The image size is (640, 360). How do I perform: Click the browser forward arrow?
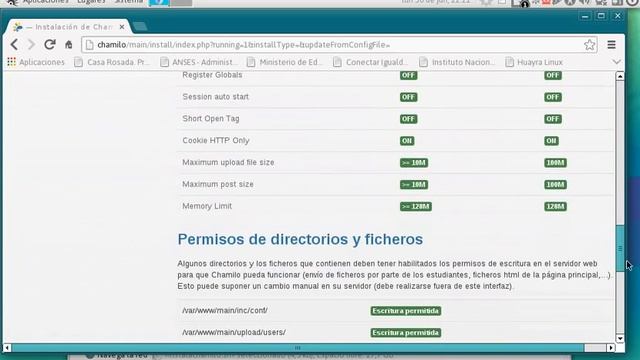pyautogui.click(x=31, y=44)
